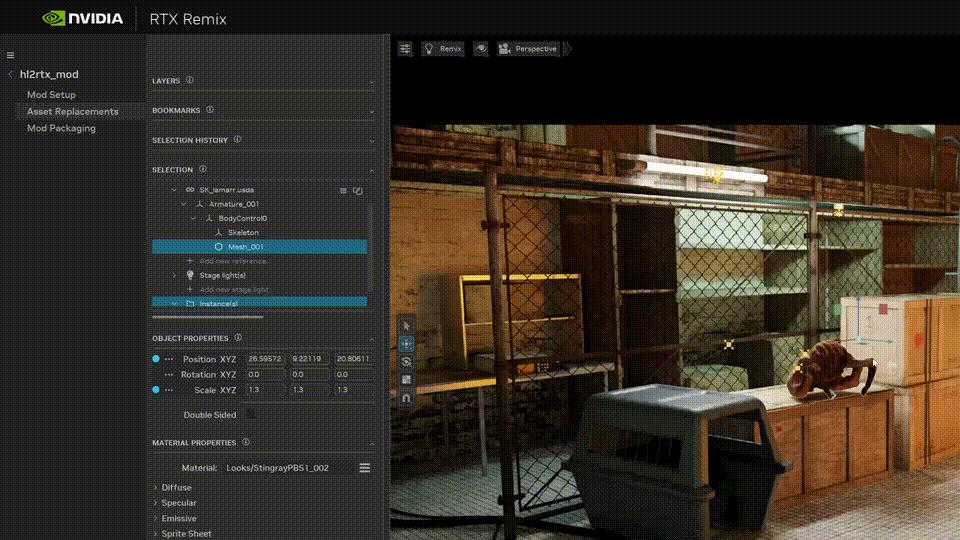Show info for the Layers panel
960x540 pixels.
190,80
